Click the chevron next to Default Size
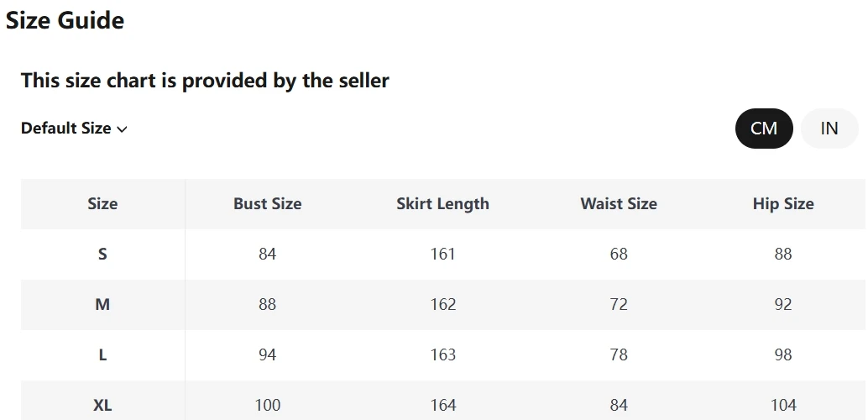The width and height of the screenshot is (868, 420). 122,129
